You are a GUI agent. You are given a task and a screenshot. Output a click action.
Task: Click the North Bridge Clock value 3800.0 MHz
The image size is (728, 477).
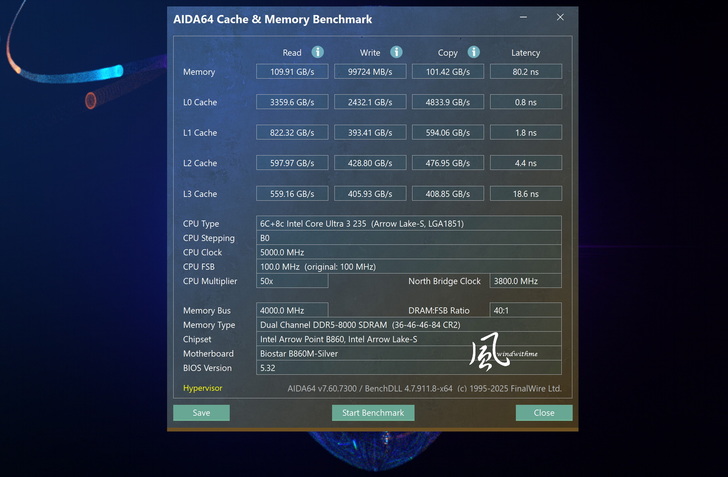pos(526,281)
